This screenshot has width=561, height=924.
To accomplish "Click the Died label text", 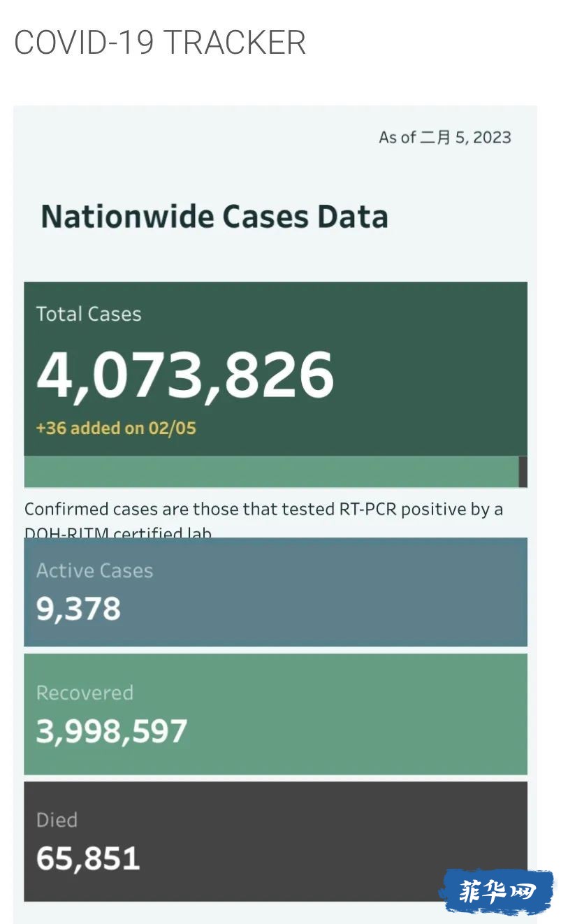I will click(57, 820).
